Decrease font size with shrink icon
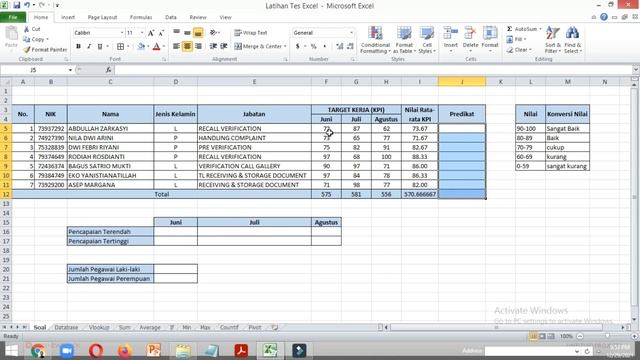The height and width of the screenshot is (360, 640). tap(161, 33)
